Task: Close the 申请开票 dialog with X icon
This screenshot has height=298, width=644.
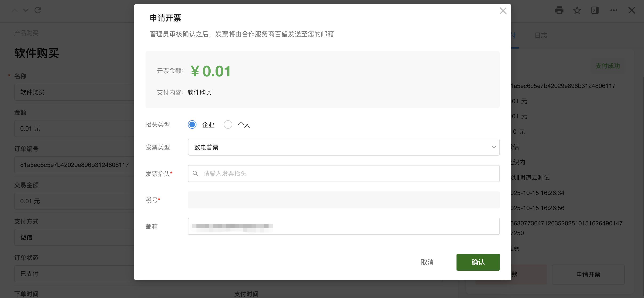Action: pyautogui.click(x=503, y=11)
